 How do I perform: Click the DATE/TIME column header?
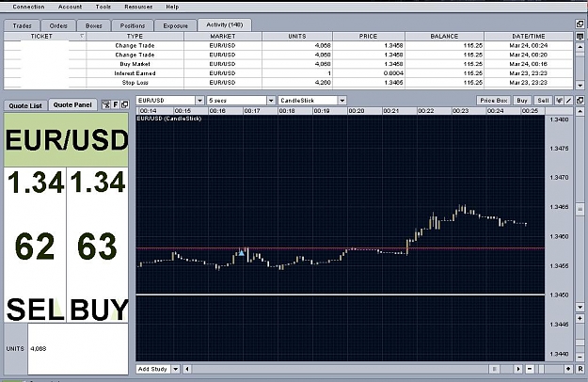[x=529, y=37]
